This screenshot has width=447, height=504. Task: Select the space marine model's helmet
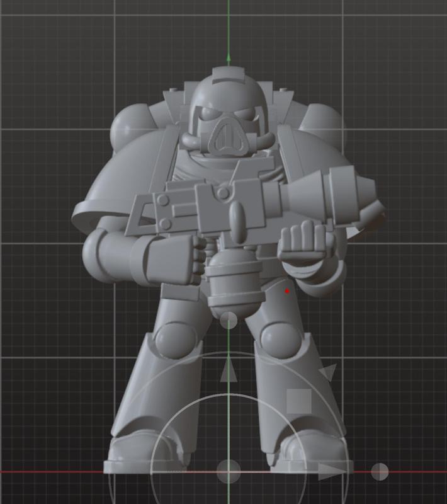pos(229,113)
